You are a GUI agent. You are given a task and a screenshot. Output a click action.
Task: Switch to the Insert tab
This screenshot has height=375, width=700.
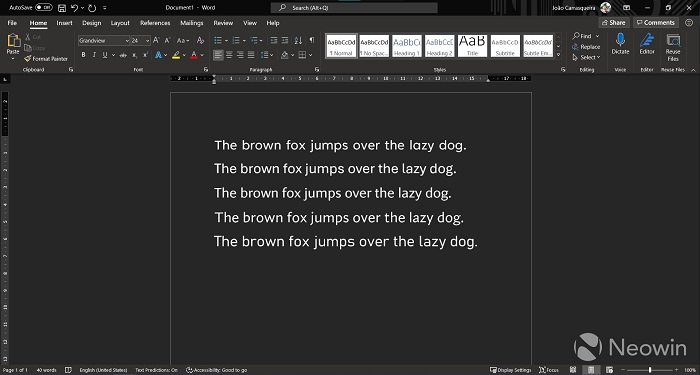coord(64,23)
